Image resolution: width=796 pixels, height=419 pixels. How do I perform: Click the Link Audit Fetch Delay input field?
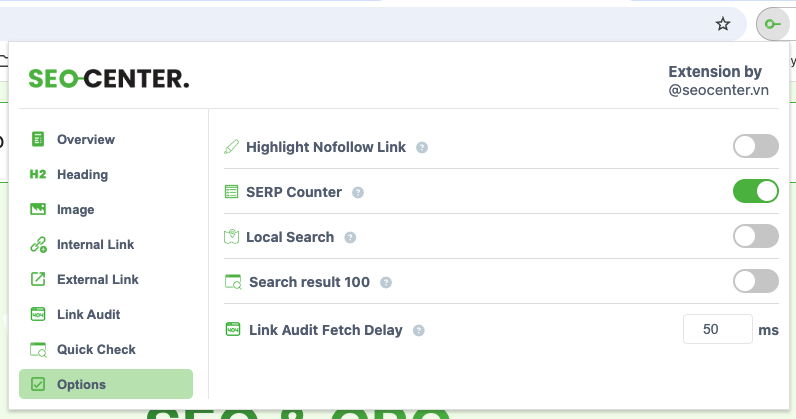tap(717, 329)
